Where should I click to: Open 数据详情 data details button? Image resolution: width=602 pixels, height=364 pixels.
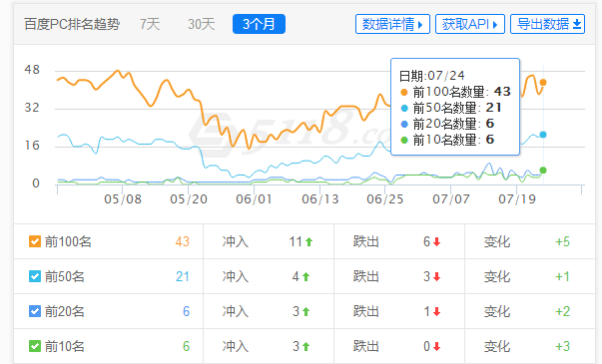click(x=392, y=24)
